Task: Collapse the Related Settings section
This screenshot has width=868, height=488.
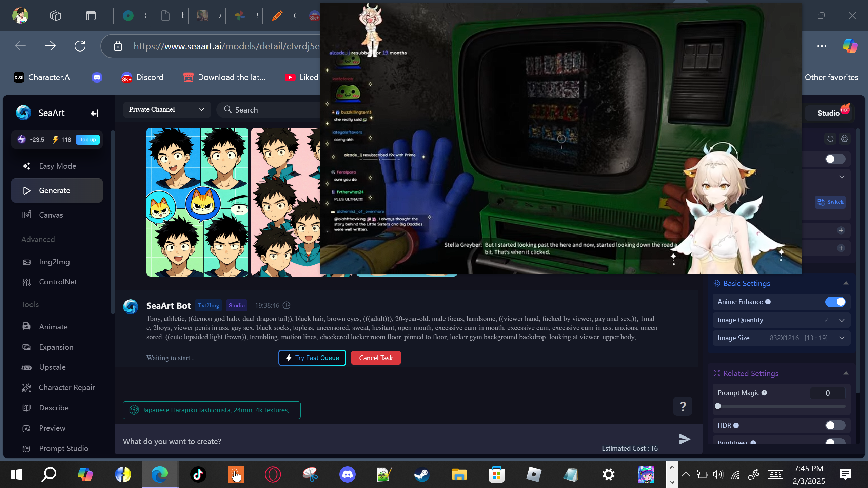Action: click(x=846, y=373)
